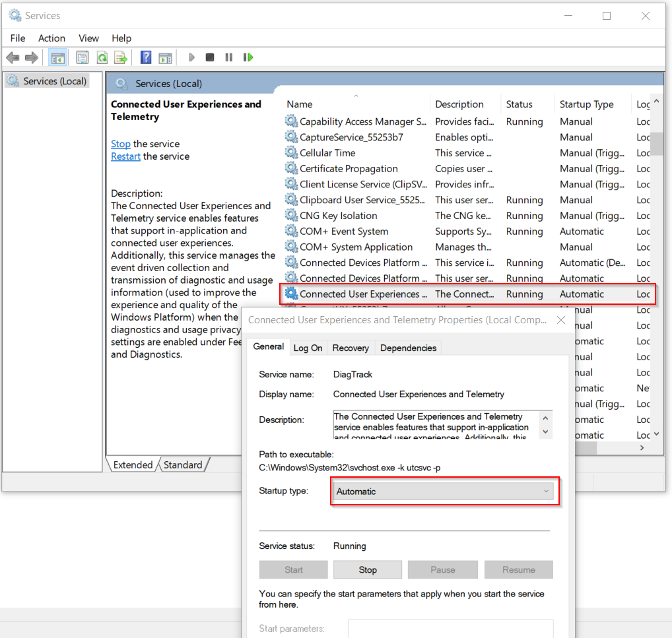
Task: Click the Export List toolbar icon
Action: point(120,58)
